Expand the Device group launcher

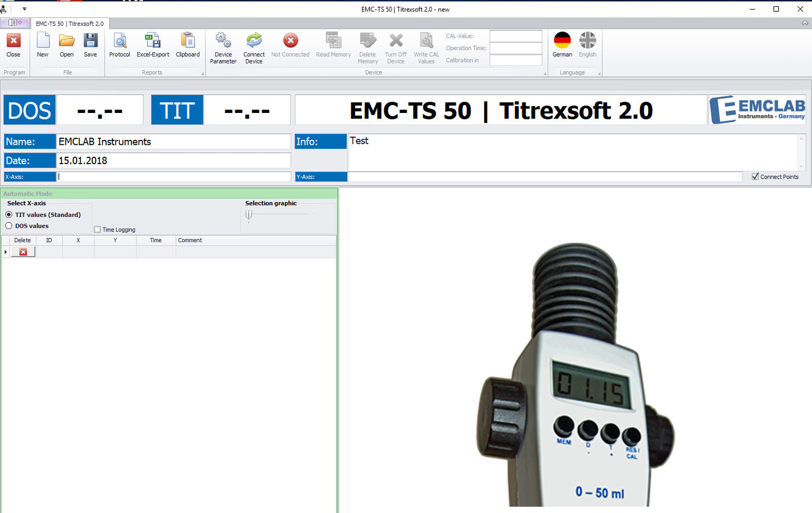(x=545, y=74)
